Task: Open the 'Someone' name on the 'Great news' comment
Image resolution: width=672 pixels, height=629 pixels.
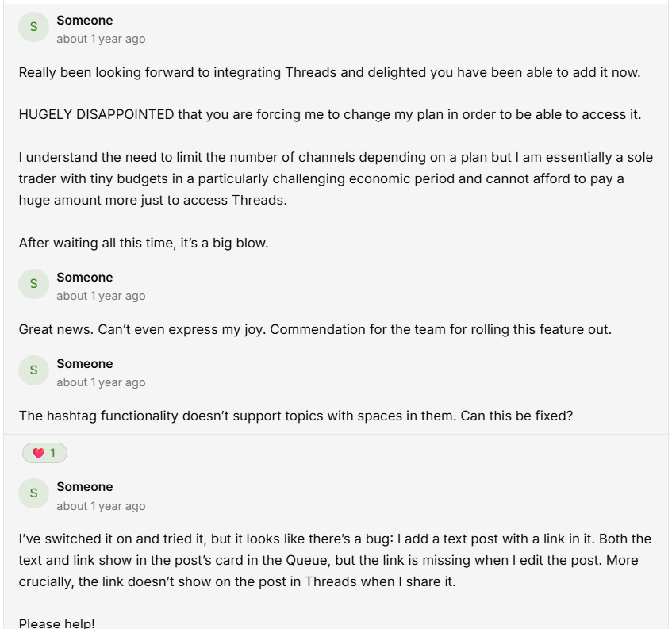Action: tap(84, 277)
